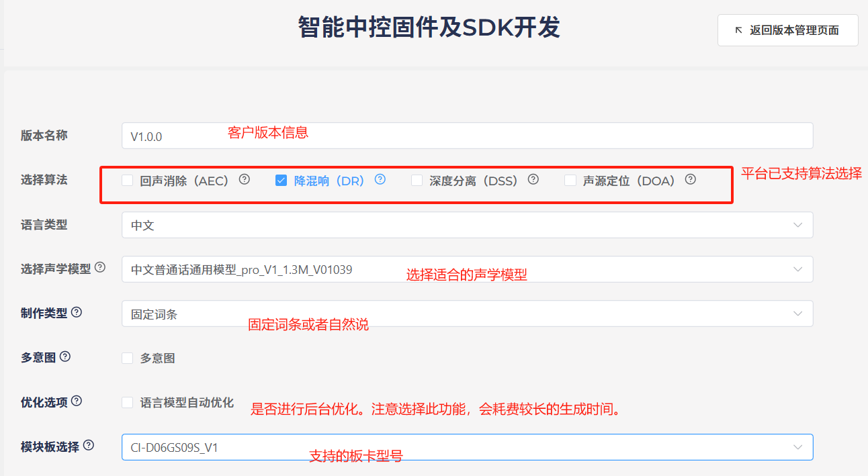Click the 返回版本管理页面 button
The width and height of the screenshot is (868, 476).
click(787, 30)
